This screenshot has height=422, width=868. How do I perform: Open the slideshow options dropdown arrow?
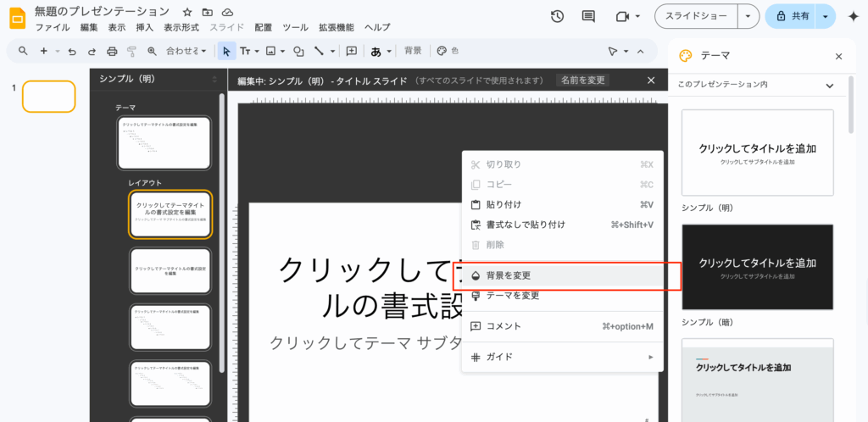coord(747,16)
